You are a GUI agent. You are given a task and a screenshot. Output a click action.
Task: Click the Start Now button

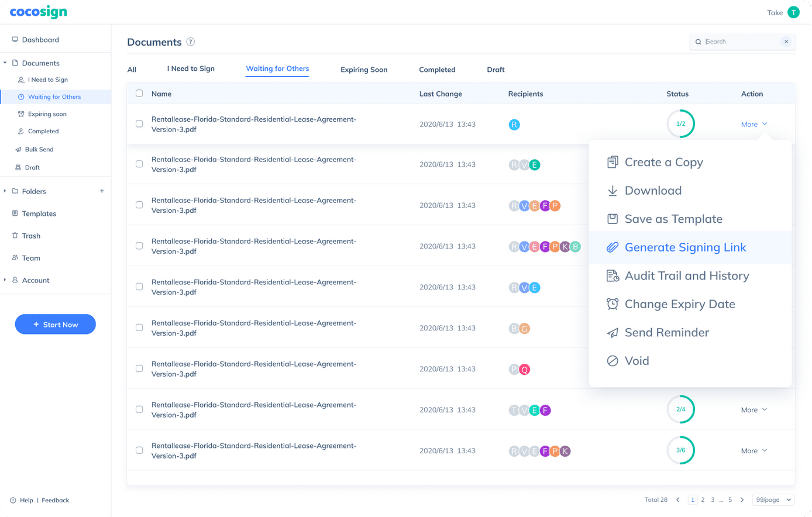coord(56,325)
